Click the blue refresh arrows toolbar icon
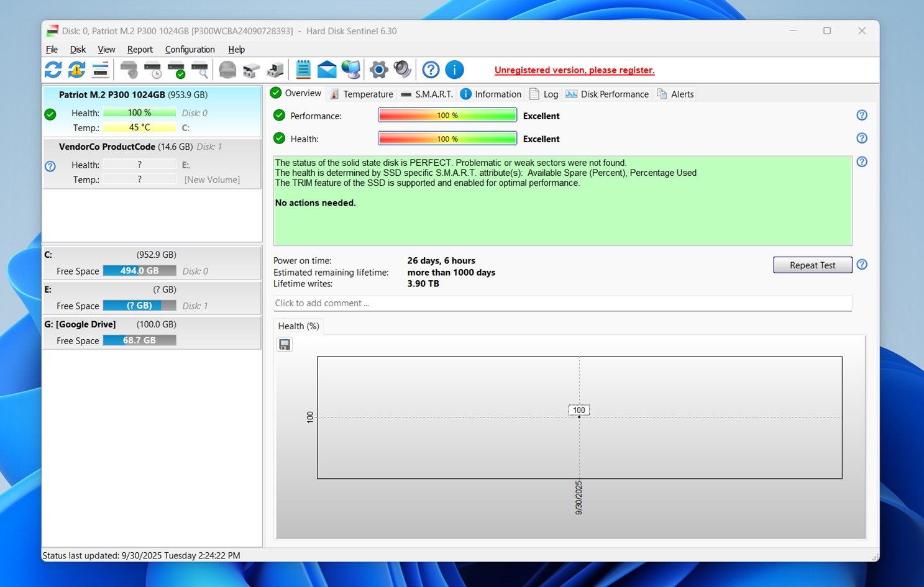 (x=53, y=70)
